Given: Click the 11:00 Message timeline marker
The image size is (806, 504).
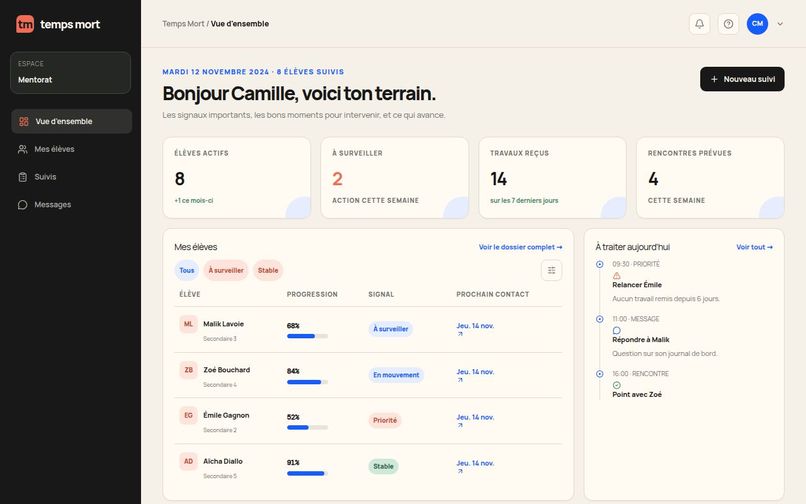Looking at the screenshot, I should [x=599, y=319].
